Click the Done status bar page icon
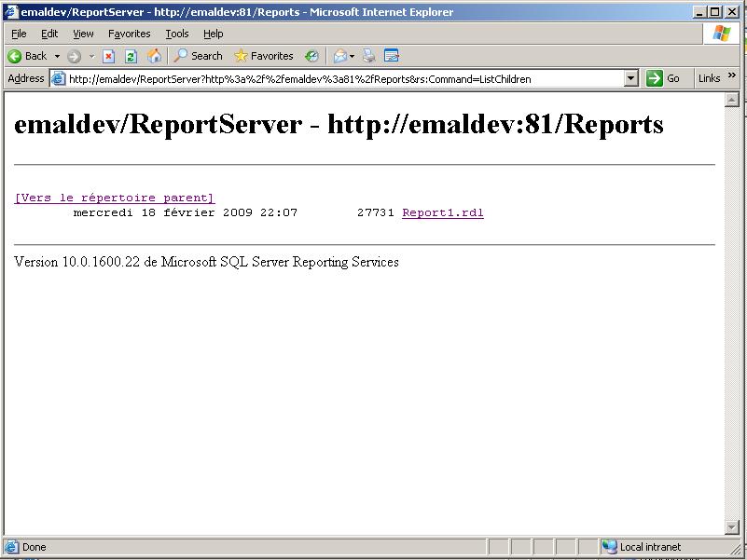The width and height of the screenshot is (747, 560). click(11, 547)
